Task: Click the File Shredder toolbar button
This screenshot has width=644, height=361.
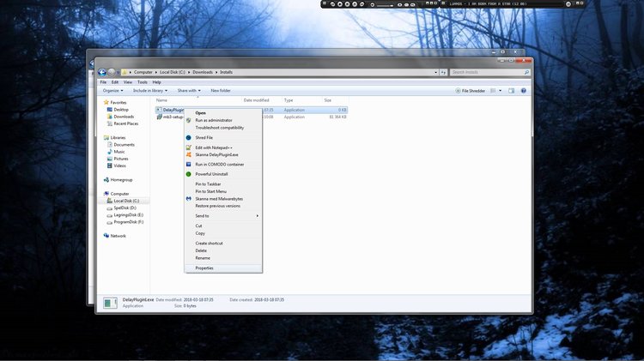Action: click(x=471, y=91)
